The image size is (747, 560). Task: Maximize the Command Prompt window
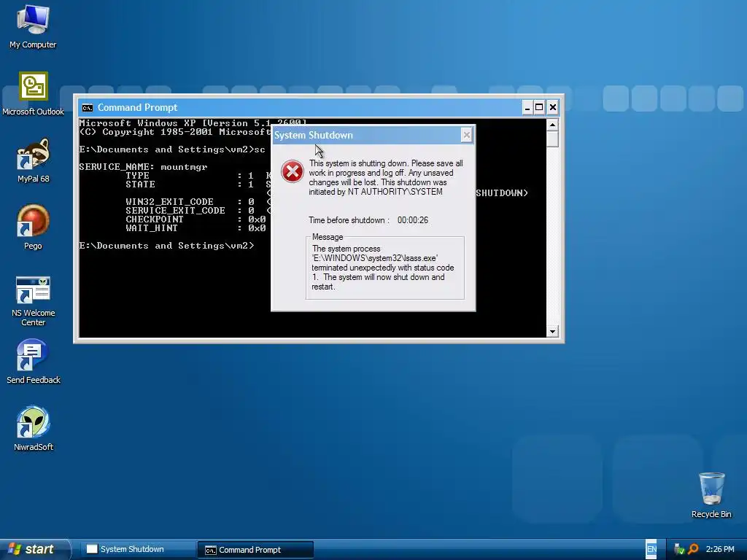(539, 108)
